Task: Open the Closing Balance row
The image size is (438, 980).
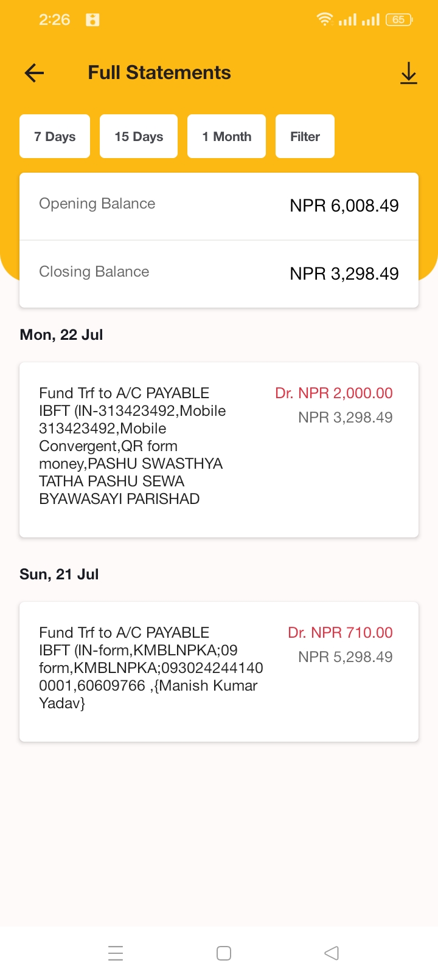Action: coord(219,274)
